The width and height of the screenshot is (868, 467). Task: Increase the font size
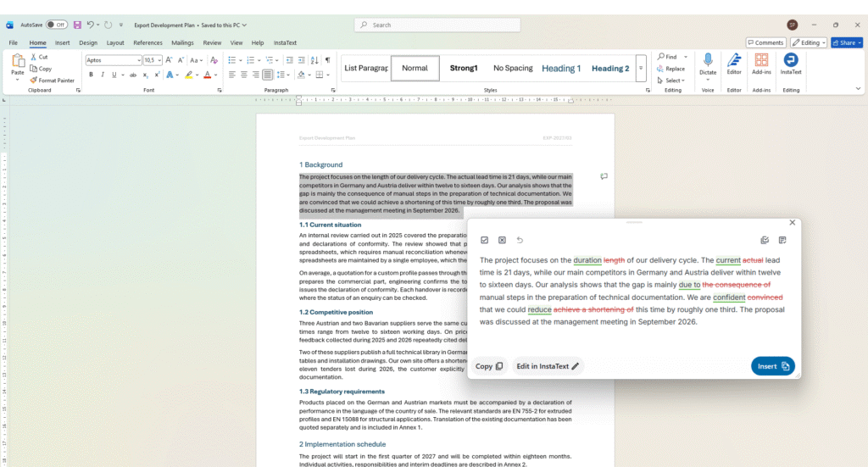(169, 60)
